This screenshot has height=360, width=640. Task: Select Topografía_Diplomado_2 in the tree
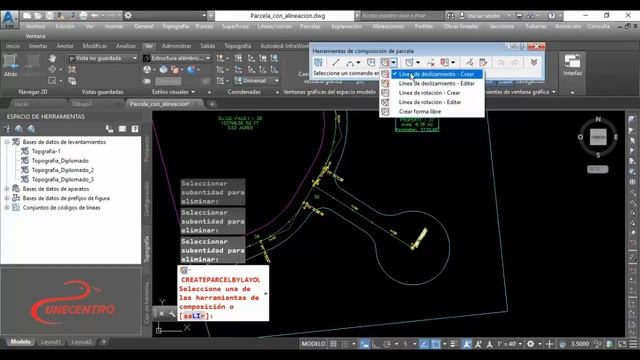point(62,170)
